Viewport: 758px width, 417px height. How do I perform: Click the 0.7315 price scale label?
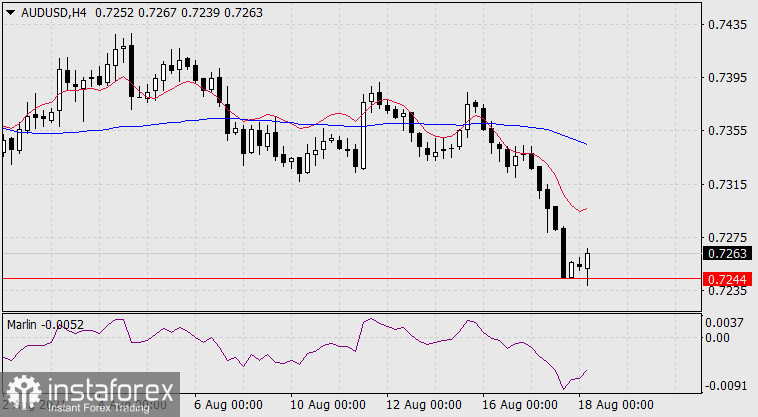tap(727, 185)
